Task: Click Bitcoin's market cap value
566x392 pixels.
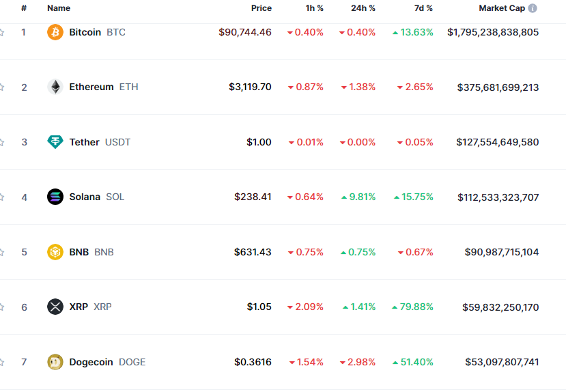Action: click(493, 32)
